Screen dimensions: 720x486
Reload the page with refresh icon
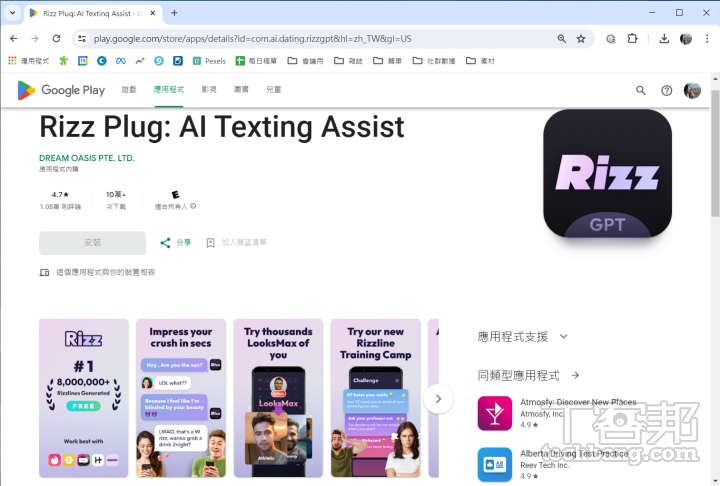click(56, 39)
